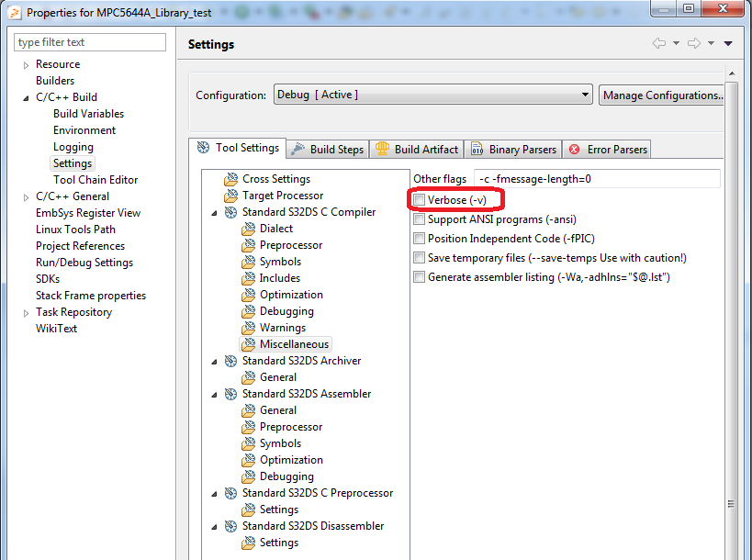
Task: Click the compiler Includes icon
Action: tap(249, 278)
